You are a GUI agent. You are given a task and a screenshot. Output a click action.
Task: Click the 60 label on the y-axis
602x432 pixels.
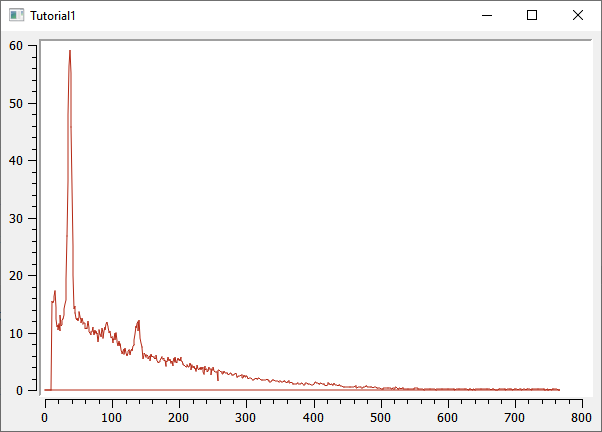pyautogui.click(x=16, y=46)
